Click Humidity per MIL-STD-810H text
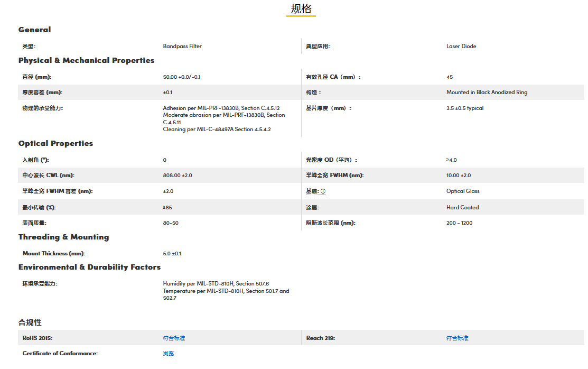This screenshot has height=369, width=588. coord(216,284)
